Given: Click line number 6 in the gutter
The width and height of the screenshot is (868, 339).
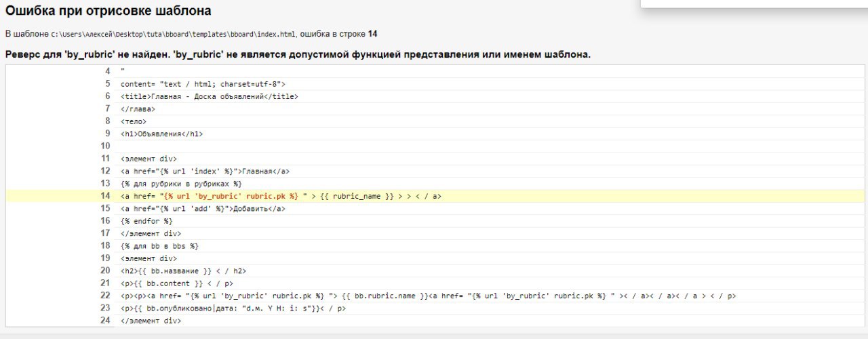Looking at the screenshot, I should pos(107,96).
